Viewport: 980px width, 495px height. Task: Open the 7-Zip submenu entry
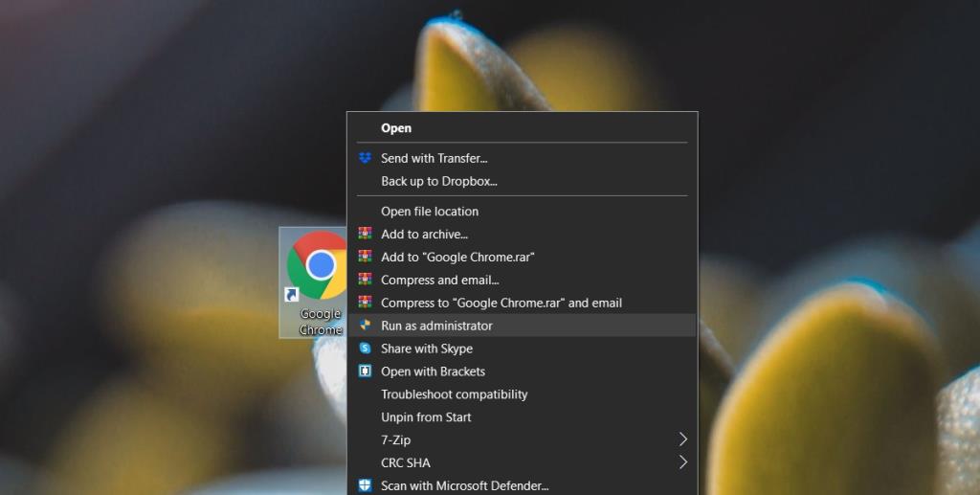pos(523,440)
